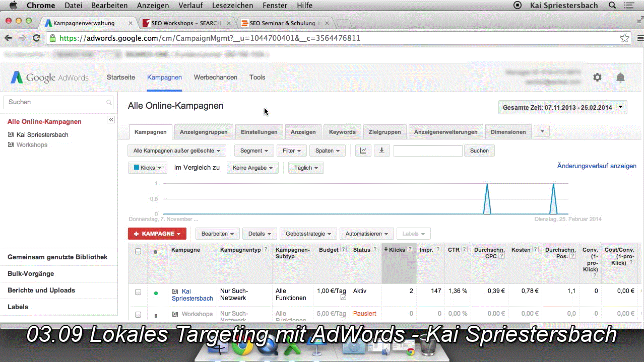Open the Klicks metric dropdown

tap(147, 168)
